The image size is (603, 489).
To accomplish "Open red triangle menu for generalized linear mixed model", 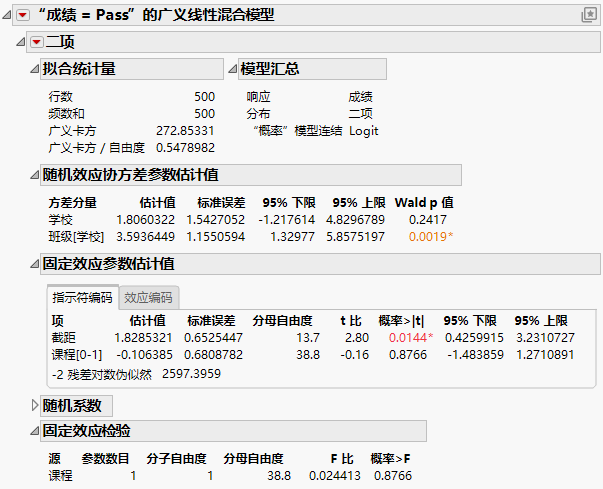I will [x=23, y=15].
